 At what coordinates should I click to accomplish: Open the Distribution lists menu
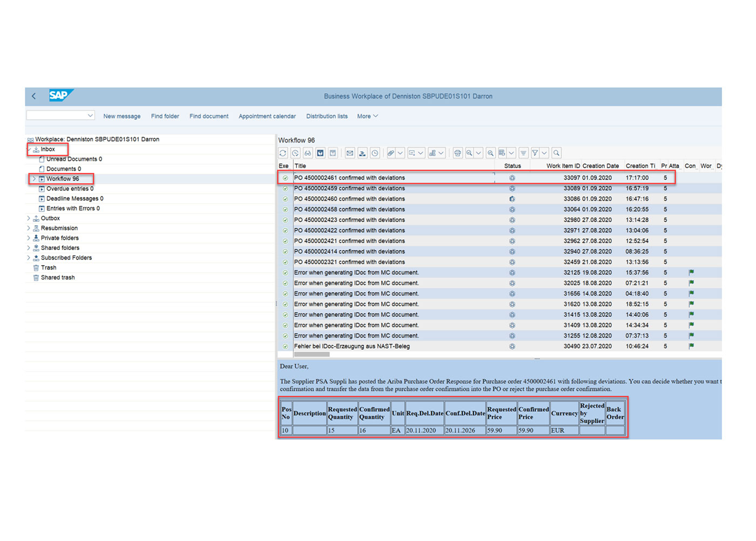point(327,116)
